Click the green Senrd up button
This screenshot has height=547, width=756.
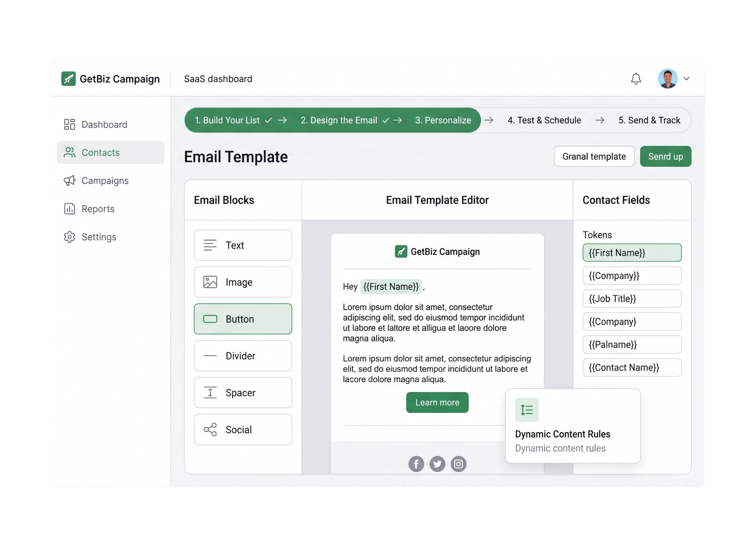click(x=665, y=156)
